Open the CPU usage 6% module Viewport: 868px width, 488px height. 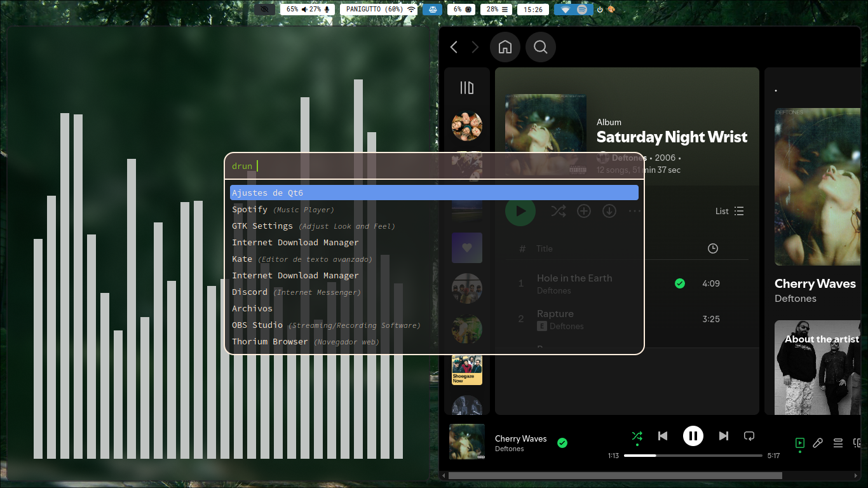point(463,10)
